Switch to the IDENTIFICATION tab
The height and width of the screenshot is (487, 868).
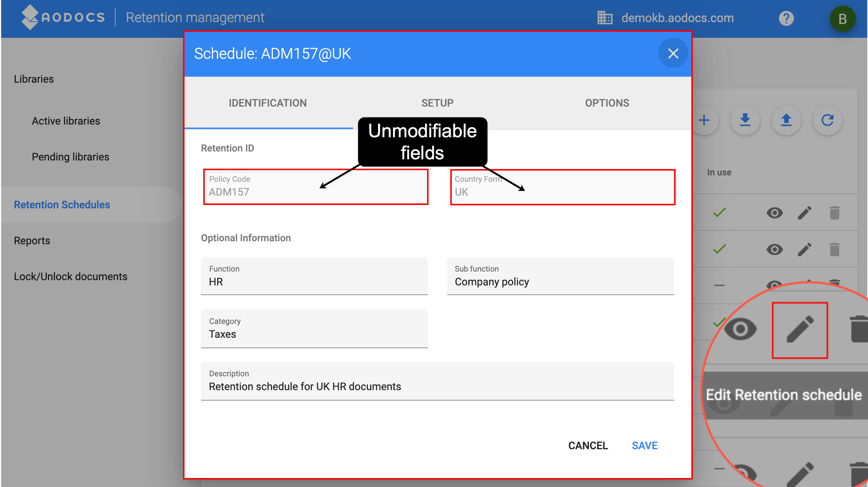point(268,103)
